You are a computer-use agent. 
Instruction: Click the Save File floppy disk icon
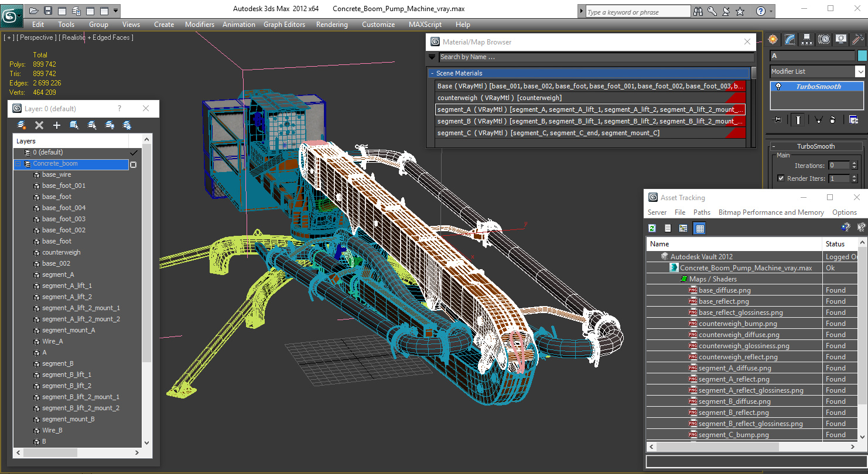(48, 11)
